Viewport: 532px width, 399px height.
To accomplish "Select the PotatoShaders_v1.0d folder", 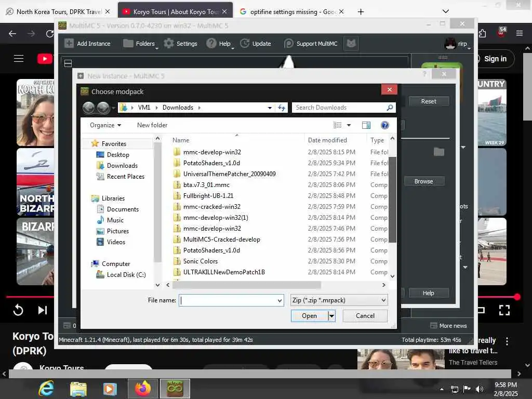I will point(211,163).
